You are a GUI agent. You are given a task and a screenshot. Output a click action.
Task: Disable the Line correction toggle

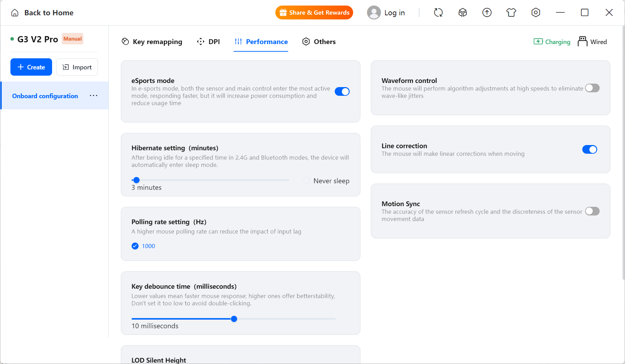pyautogui.click(x=590, y=150)
